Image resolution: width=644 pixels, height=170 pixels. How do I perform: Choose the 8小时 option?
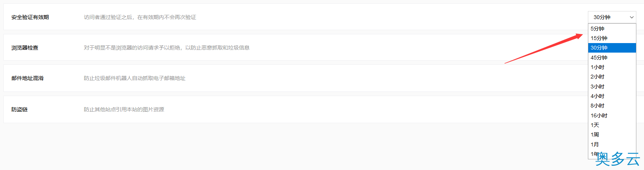612,106
